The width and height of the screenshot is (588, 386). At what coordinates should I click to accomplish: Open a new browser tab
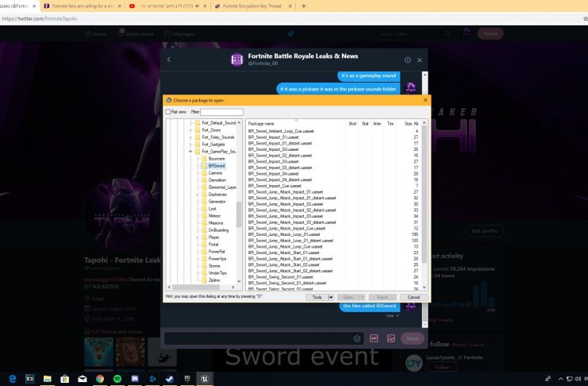pyautogui.click(x=303, y=6)
